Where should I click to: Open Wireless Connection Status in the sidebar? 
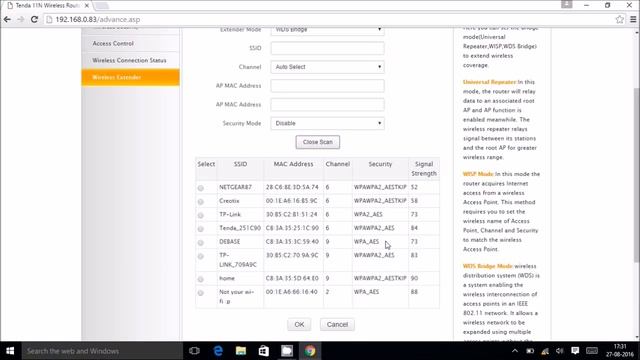129,60
